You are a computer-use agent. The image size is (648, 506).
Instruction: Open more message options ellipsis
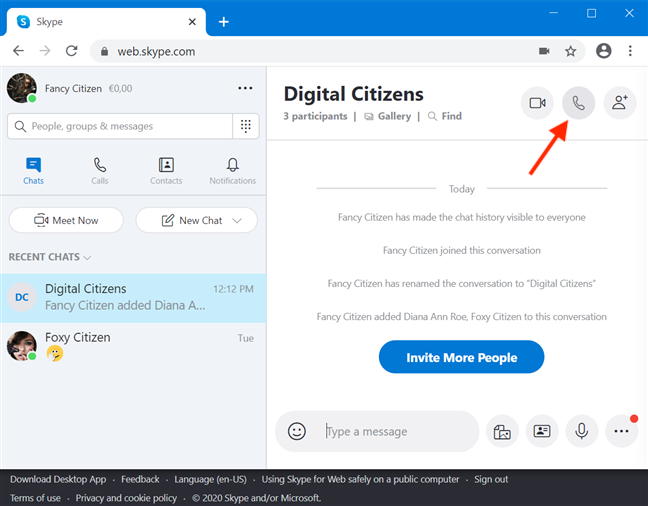(621, 431)
